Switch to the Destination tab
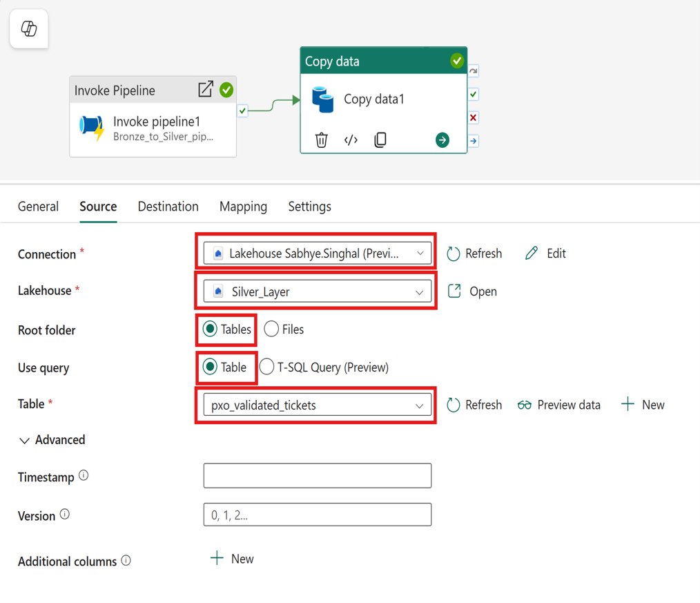Image resolution: width=700 pixels, height=603 pixels. [168, 207]
